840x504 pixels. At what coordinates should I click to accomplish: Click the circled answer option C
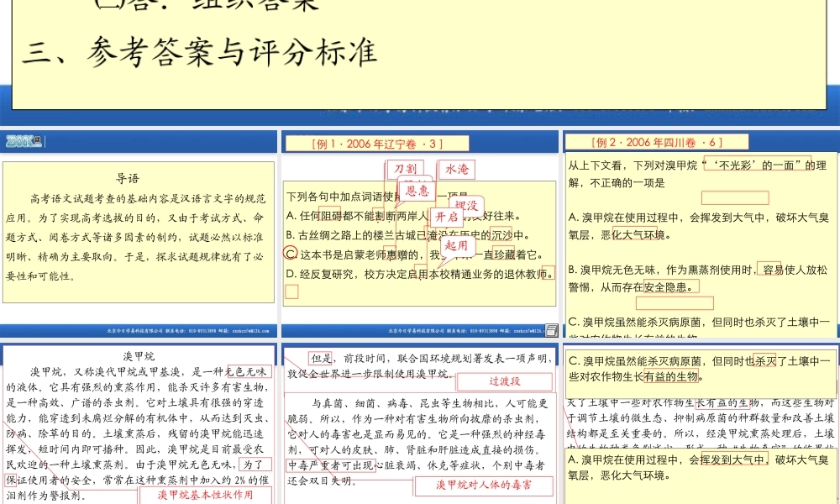tap(291, 253)
